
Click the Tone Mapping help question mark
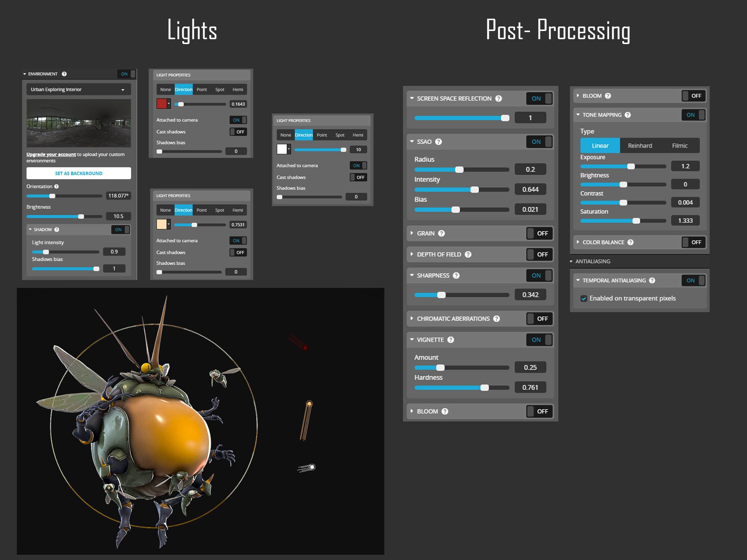628,115
